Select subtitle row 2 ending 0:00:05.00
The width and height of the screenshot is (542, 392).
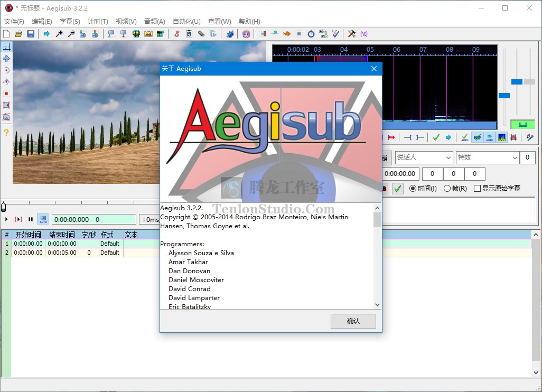tap(266, 253)
